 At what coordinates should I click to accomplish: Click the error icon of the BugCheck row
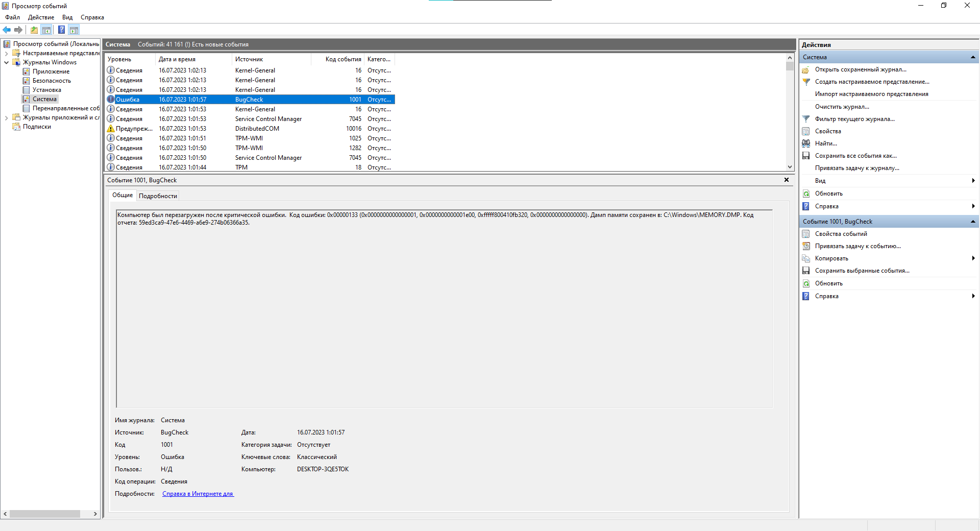tap(111, 100)
